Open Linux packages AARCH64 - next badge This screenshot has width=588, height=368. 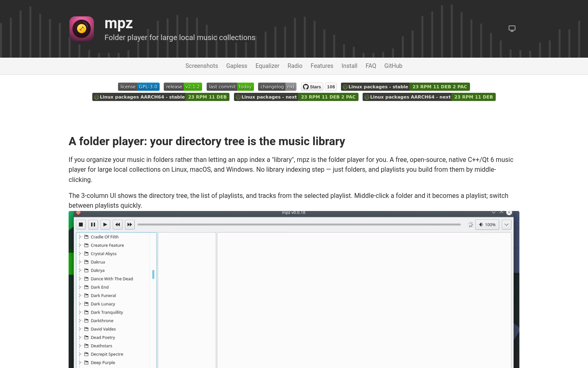[x=429, y=97]
